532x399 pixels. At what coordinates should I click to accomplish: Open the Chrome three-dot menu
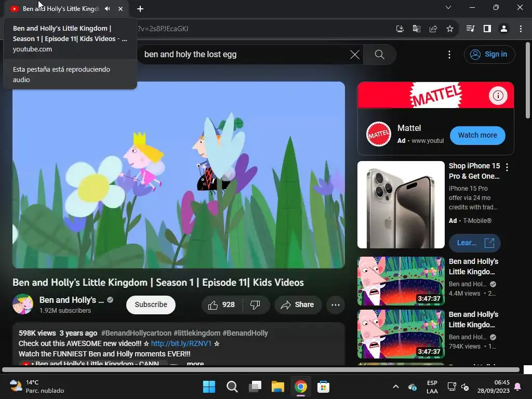(521, 29)
